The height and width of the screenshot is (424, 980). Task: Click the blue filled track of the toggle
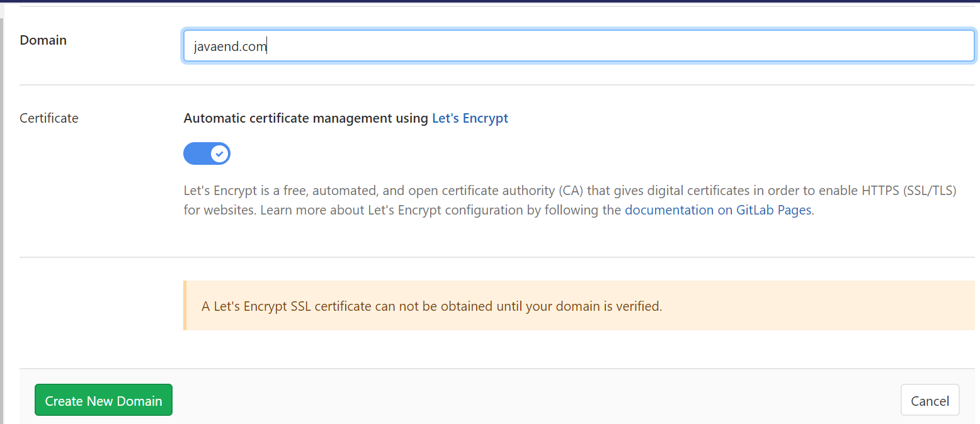[196, 153]
